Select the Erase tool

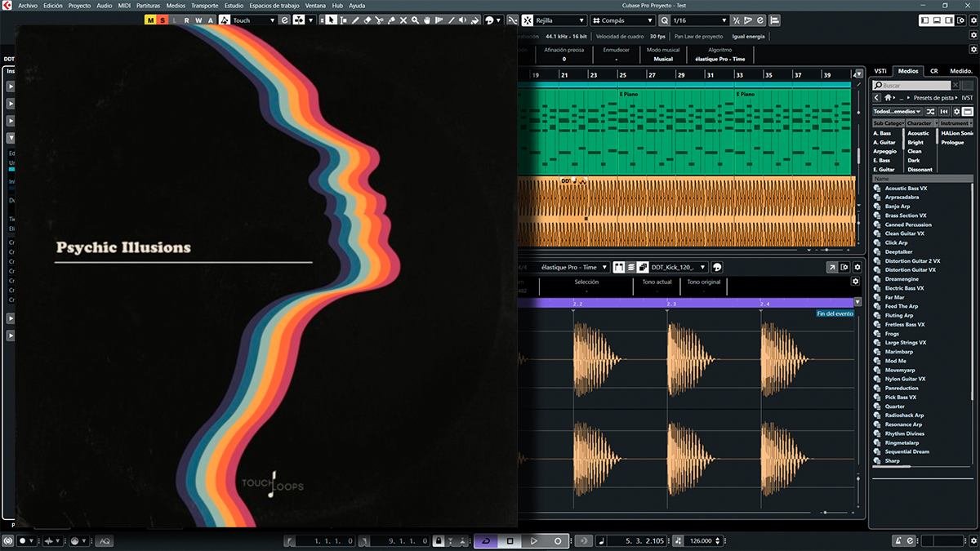(367, 20)
